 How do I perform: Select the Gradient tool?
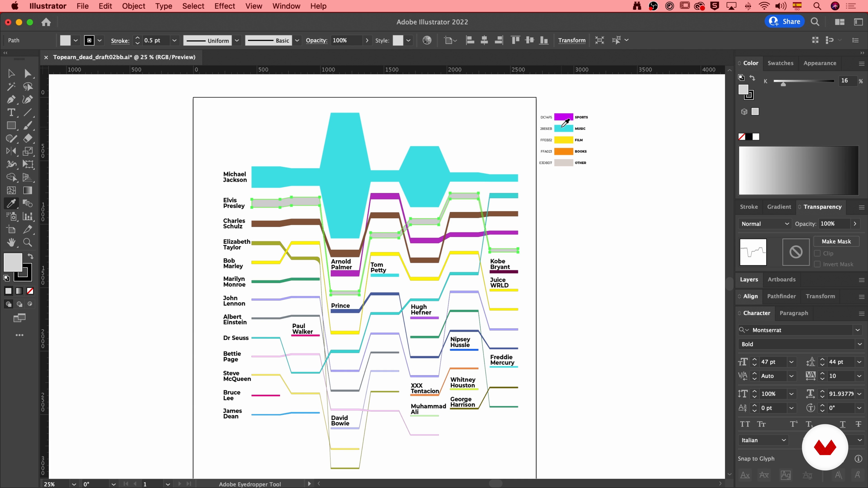[28, 190]
